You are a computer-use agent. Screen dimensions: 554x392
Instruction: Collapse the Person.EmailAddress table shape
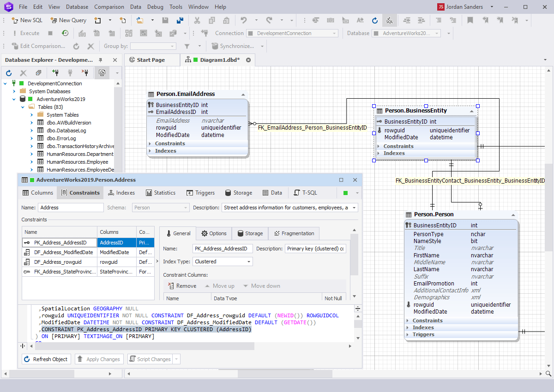click(x=243, y=94)
